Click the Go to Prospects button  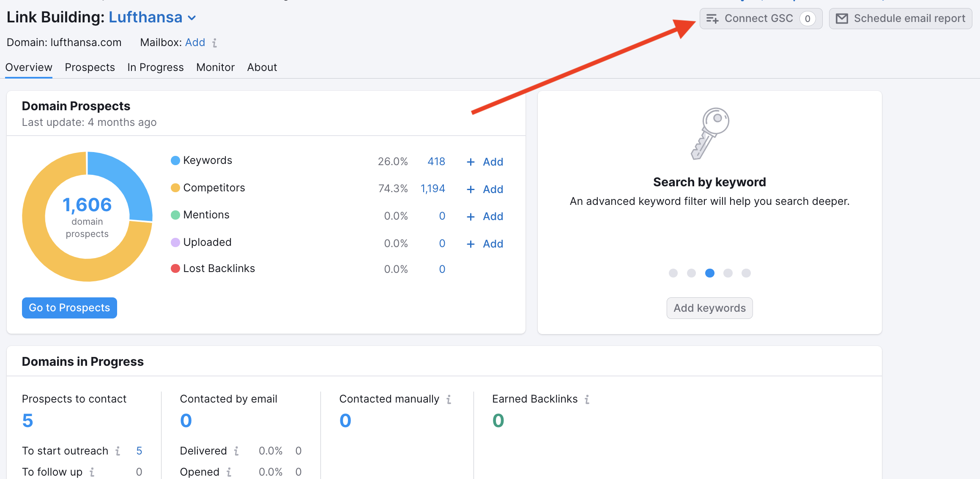(x=69, y=308)
